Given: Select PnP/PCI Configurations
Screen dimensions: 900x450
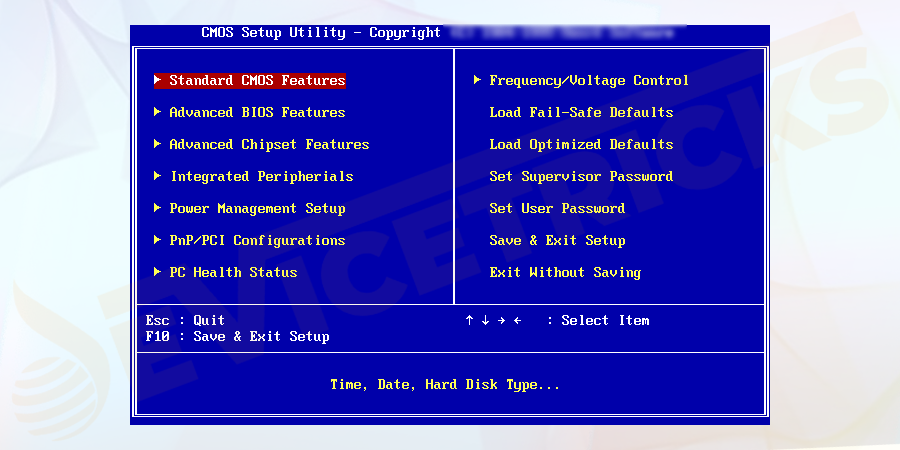Looking at the screenshot, I should (257, 240).
